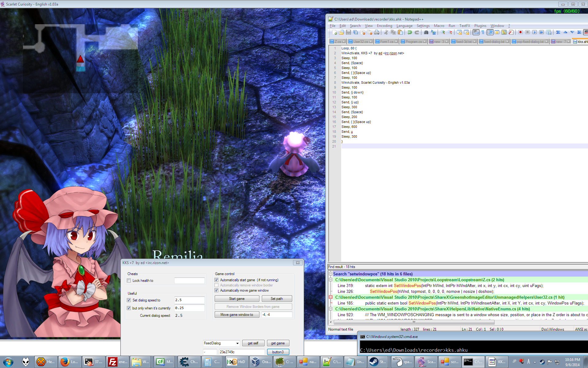
Task: Click the Cut scissors icon in Notepad++
Action: [386, 32]
